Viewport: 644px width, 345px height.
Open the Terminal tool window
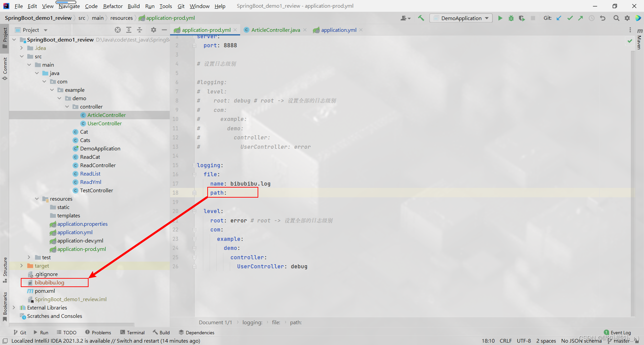pyautogui.click(x=132, y=333)
